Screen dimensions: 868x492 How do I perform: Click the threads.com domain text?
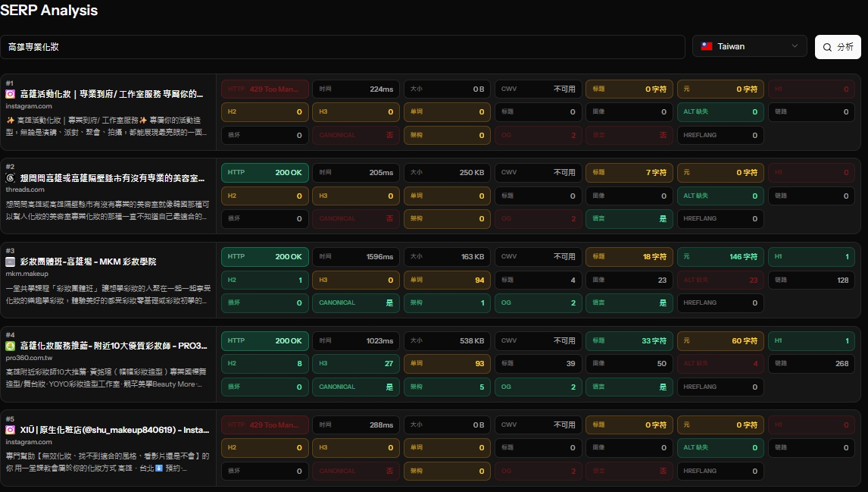click(25, 190)
